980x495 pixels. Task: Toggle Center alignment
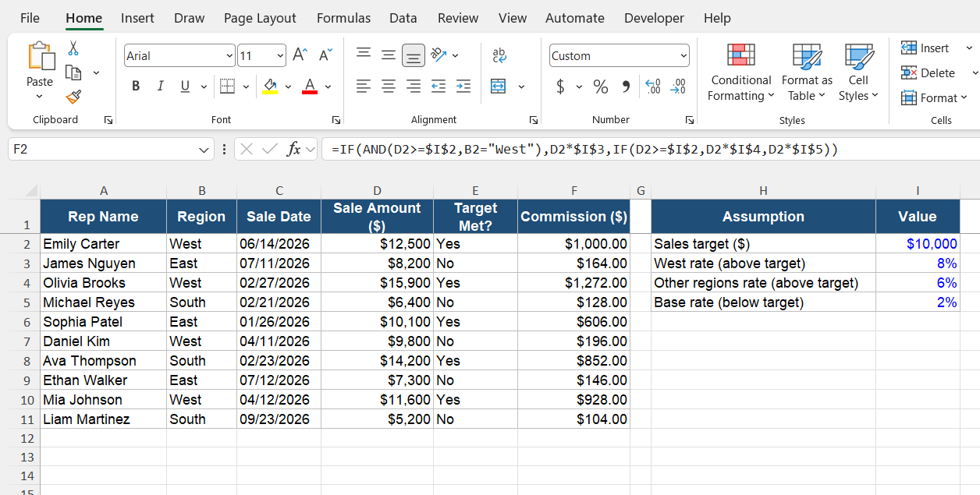point(389,86)
